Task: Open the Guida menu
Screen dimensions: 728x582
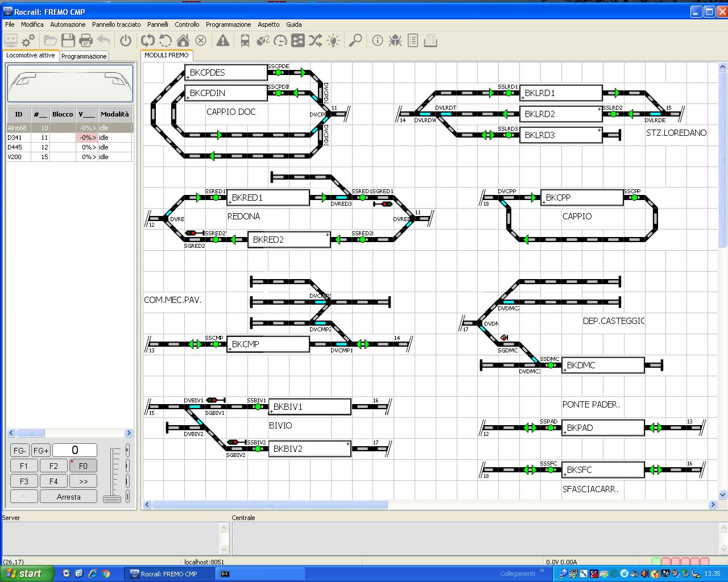Action: [294, 24]
